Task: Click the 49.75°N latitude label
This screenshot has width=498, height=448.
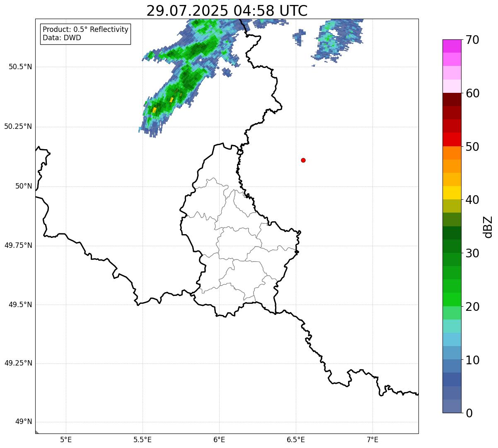Action: [18, 245]
